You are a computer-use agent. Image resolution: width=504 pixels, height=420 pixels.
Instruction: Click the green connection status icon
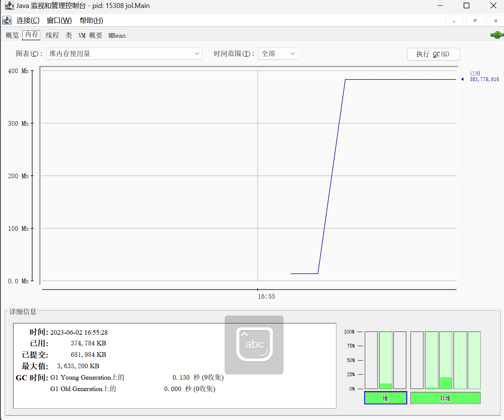click(497, 35)
